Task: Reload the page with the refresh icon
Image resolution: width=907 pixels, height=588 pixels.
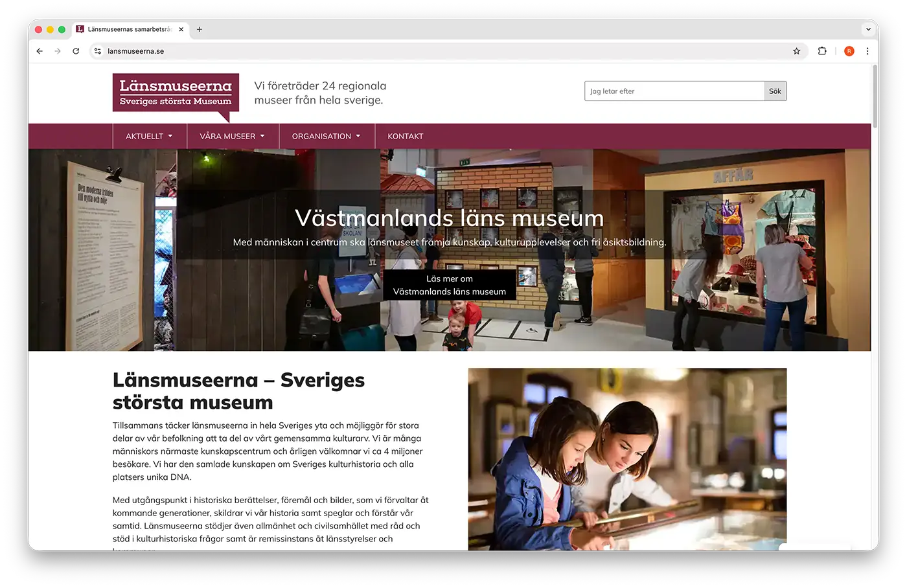Action: pyautogui.click(x=76, y=51)
